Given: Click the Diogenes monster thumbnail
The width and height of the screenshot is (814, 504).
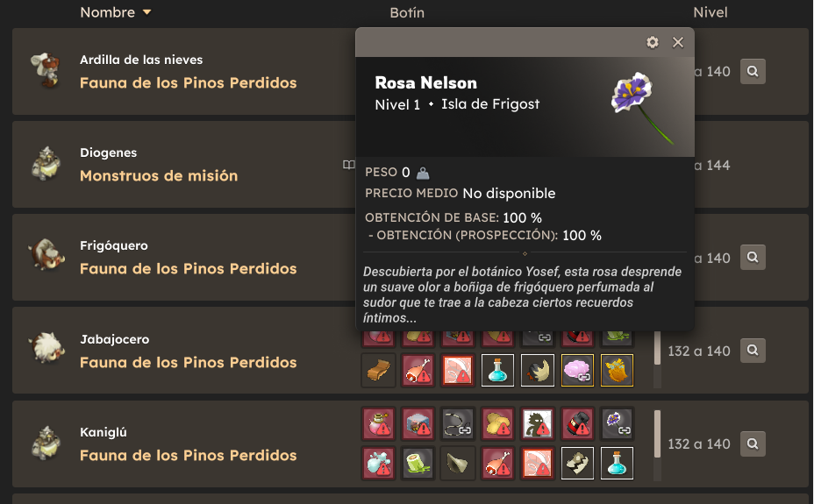Looking at the screenshot, I should tap(46, 164).
